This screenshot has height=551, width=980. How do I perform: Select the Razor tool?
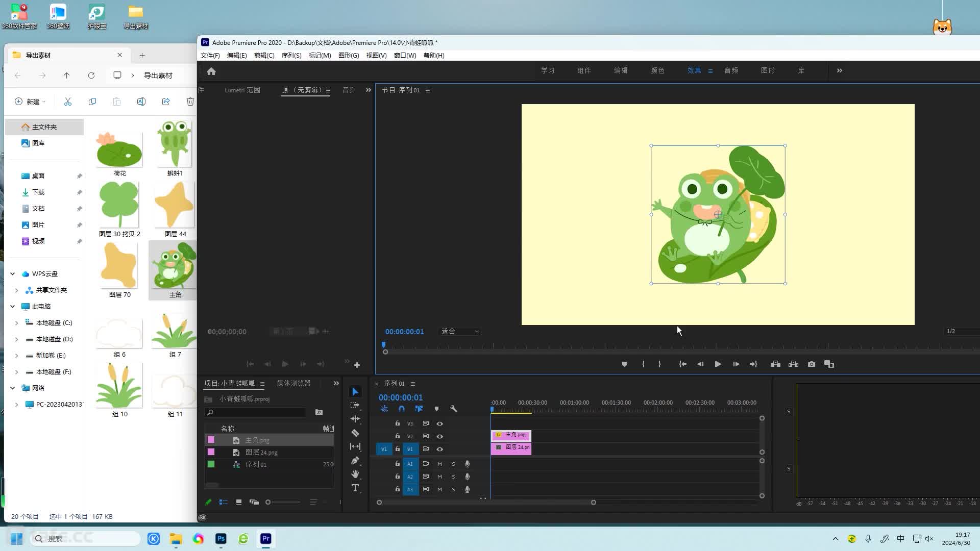pos(355,433)
